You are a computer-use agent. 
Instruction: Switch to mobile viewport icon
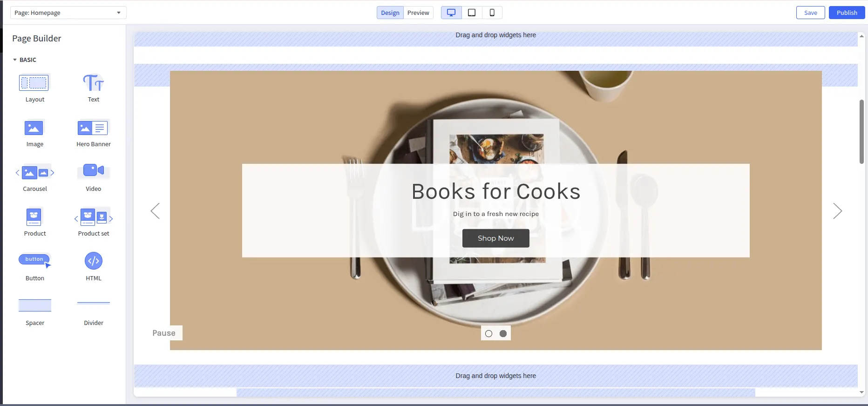coord(492,13)
